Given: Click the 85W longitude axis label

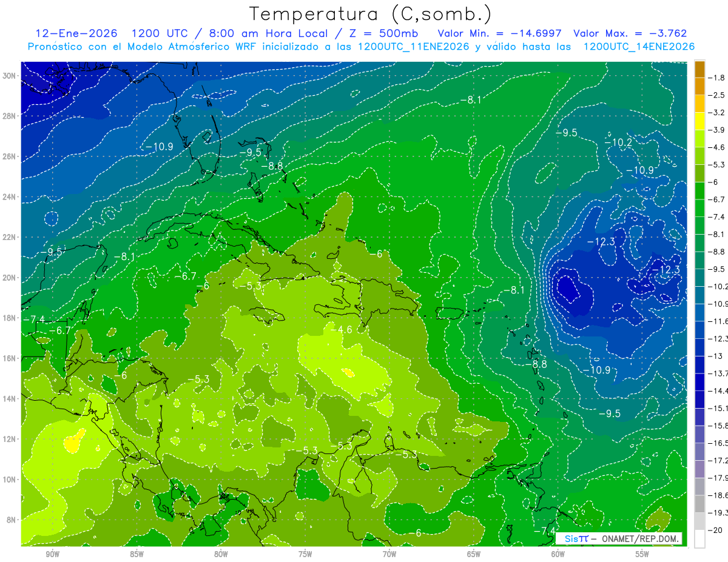Looking at the screenshot, I should coord(136,554).
